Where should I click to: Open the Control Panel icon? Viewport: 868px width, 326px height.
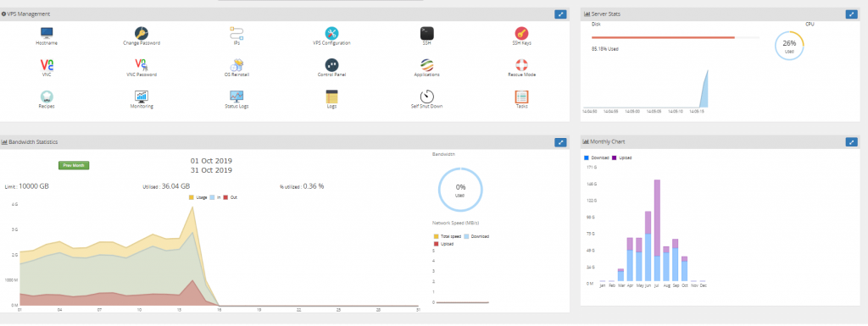coord(331,64)
